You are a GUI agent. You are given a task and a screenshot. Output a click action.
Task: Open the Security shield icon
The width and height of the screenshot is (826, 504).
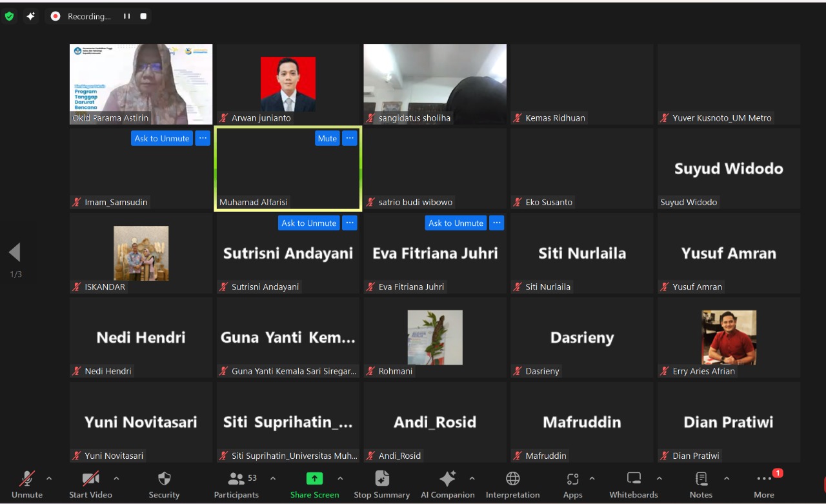coord(165,479)
